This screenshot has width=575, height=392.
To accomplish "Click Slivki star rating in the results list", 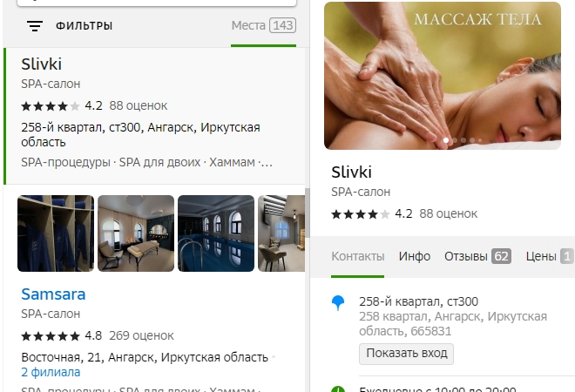I will pos(51,106).
